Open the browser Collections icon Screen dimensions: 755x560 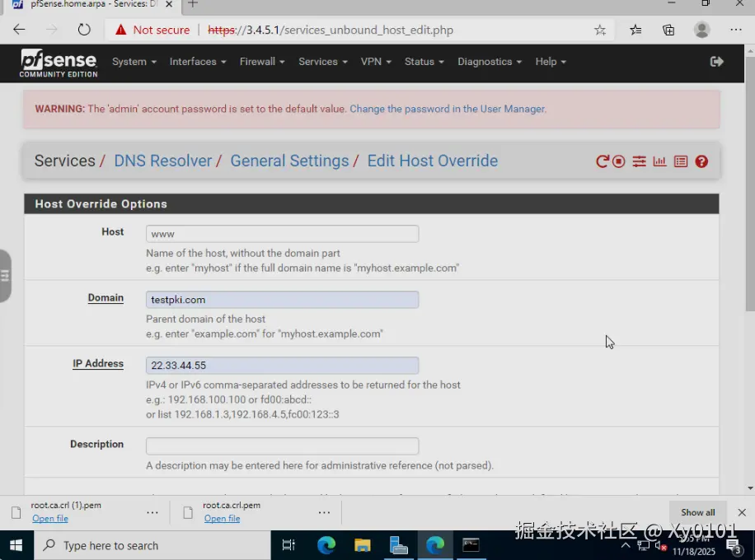pyautogui.click(x=668, y=30)
